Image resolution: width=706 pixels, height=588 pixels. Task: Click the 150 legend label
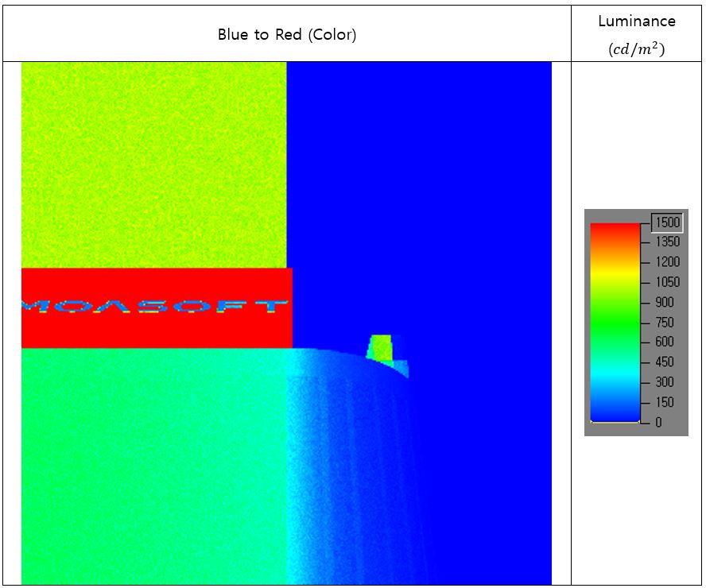pyautogui.click(x=665, y=402)
